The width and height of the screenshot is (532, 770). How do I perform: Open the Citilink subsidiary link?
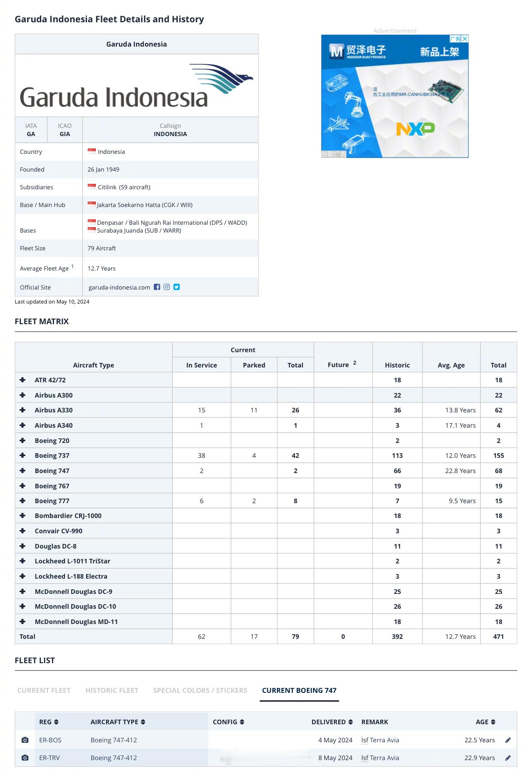pyautogui.click(x=107, y=187)
